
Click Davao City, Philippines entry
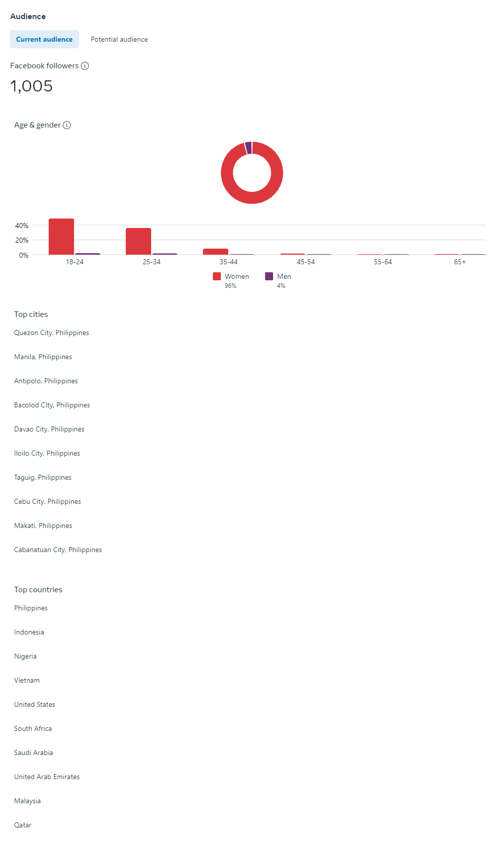coord(49,429)
